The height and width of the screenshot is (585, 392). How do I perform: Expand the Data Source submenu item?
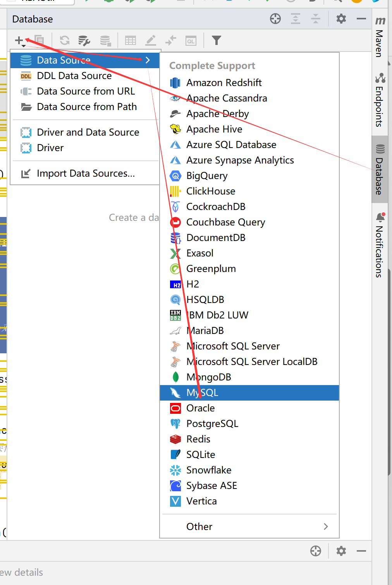[x=84, y=60]
